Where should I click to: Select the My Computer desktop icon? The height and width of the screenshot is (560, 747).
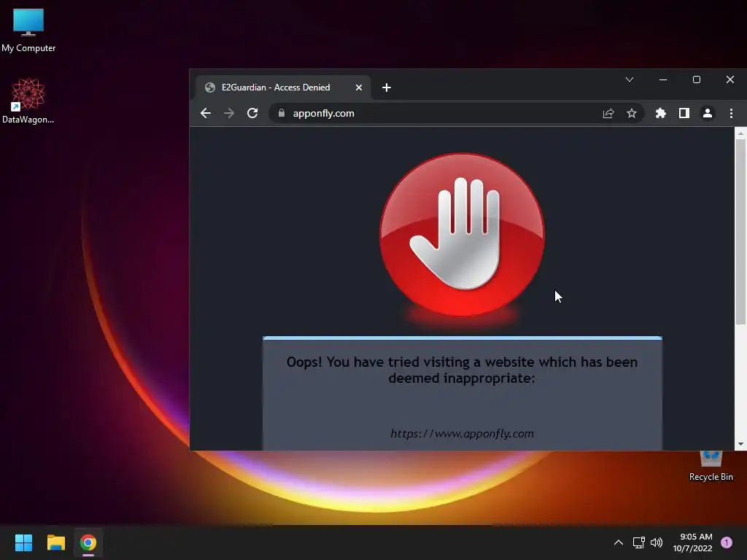(x=28, y=30)
